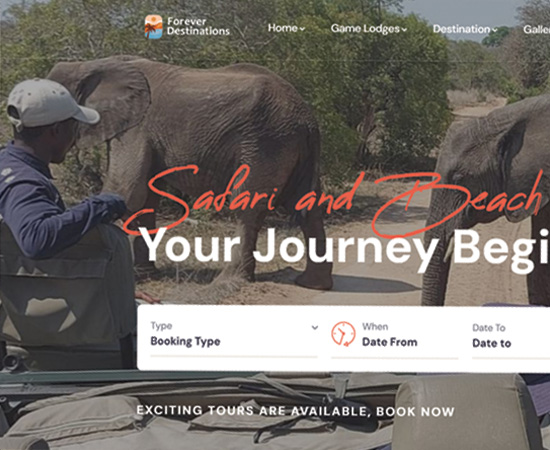
Task: Click the When label in booking form
Action: pyautogui.click(x=375, y=327)
